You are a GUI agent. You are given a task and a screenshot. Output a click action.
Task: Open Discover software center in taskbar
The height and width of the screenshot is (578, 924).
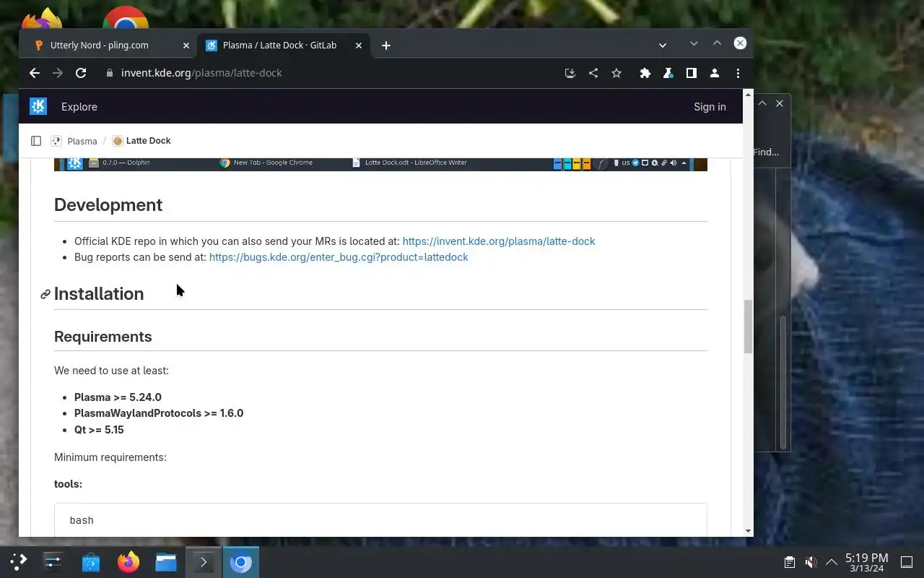[91, 561]
